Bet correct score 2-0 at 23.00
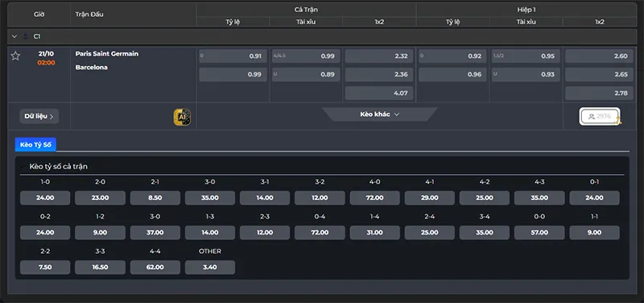Screen dimensions: 644x303 pyautogui.click(x=100, y=197)
